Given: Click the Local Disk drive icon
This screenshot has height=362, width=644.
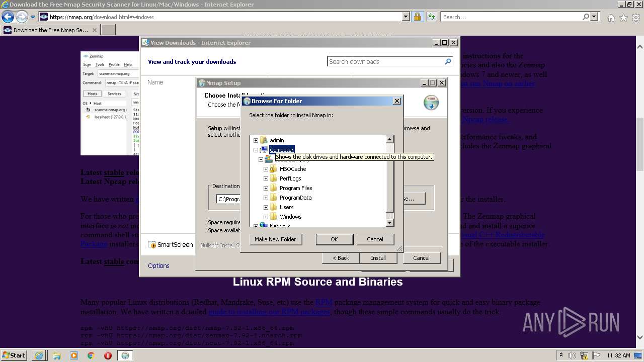Looking at the screenshot, I should [x=269, y=159].
